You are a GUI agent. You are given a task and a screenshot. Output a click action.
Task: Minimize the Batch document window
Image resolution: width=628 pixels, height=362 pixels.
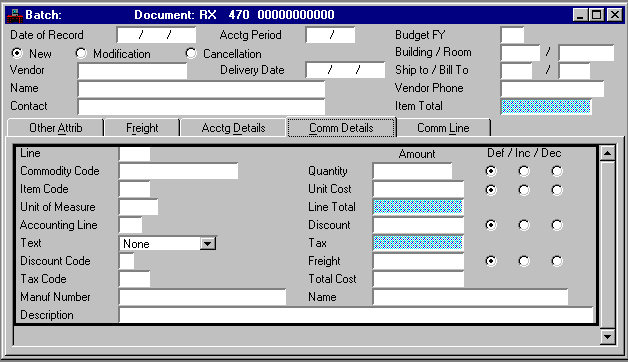[580, 15]
